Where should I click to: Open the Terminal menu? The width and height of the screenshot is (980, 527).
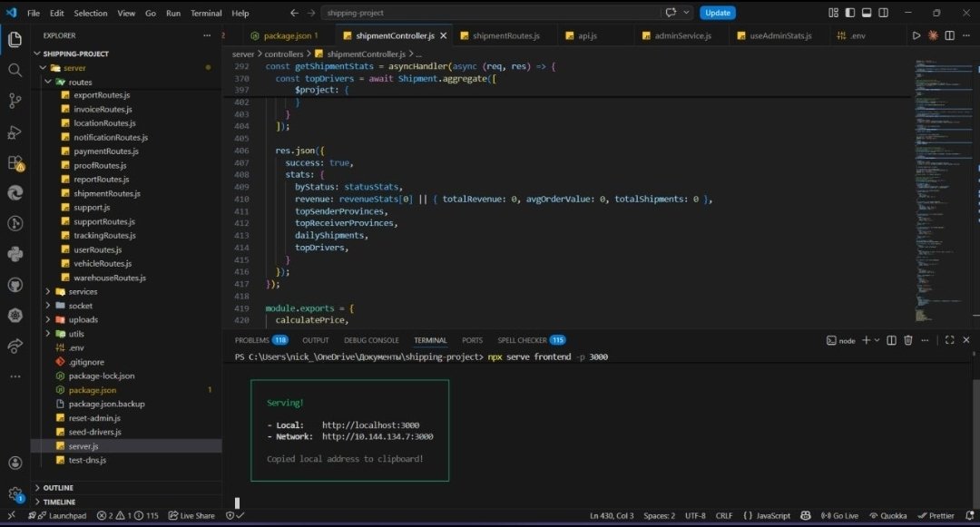206,13
